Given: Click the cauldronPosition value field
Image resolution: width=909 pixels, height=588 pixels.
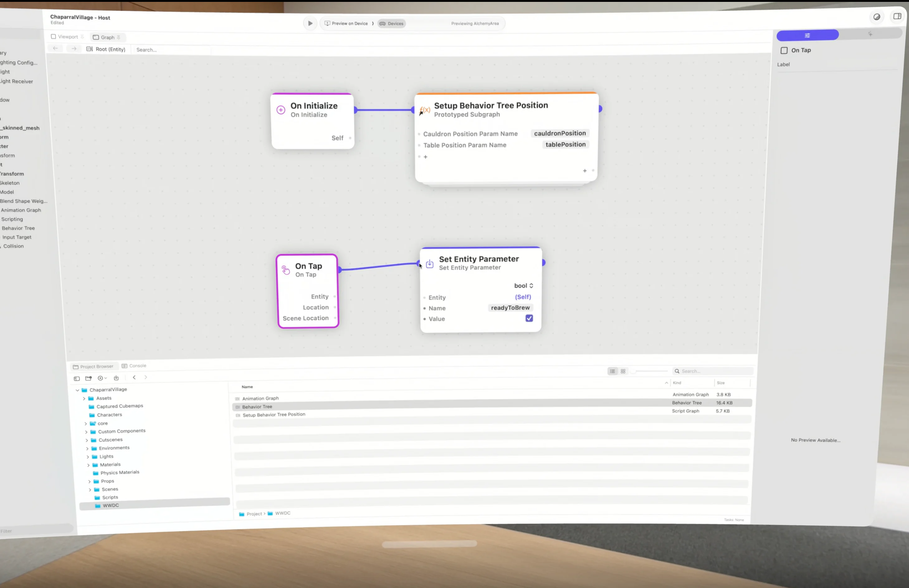Looking at the screenshot, I should [560, 133].
